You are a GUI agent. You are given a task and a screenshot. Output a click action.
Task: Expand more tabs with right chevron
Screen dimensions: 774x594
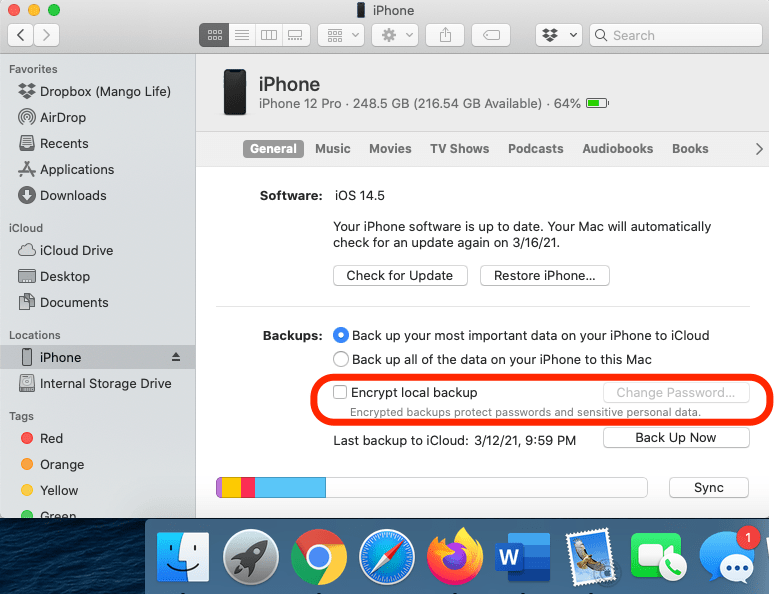pyautogui.click(x=759, y=149)
